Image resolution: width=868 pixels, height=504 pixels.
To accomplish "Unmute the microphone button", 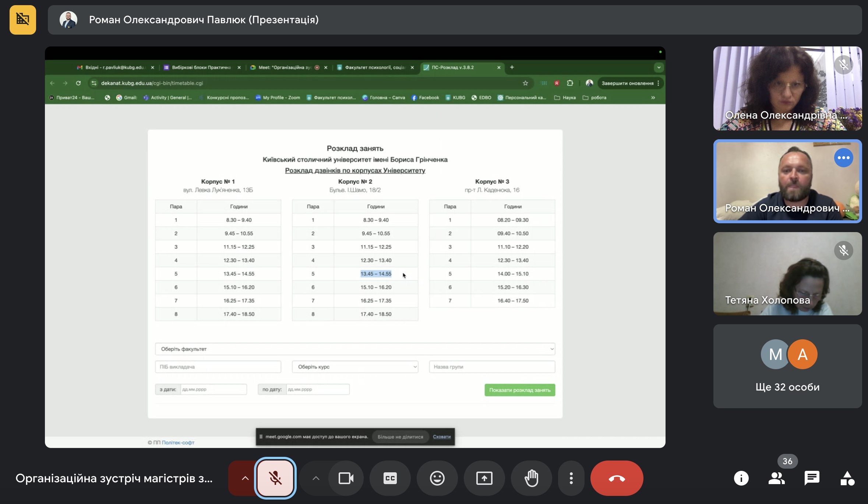I will click(x=275, y=478).
